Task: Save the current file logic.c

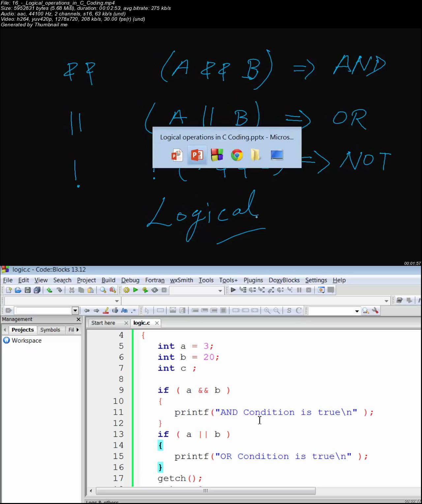Action: point(28,290)
